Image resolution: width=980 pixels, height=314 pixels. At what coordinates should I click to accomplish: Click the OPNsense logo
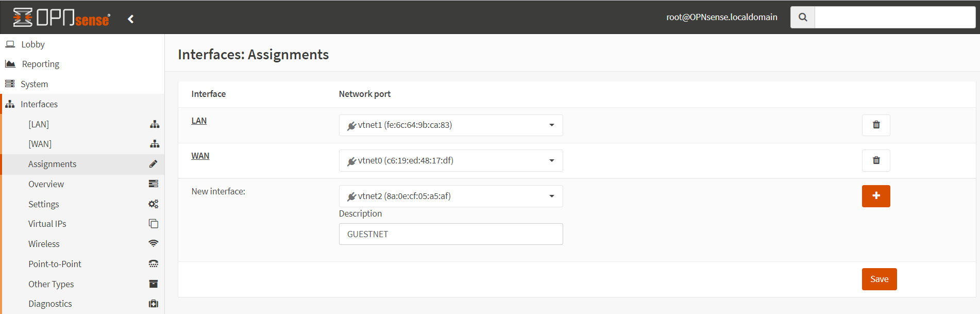coord(61,18)
